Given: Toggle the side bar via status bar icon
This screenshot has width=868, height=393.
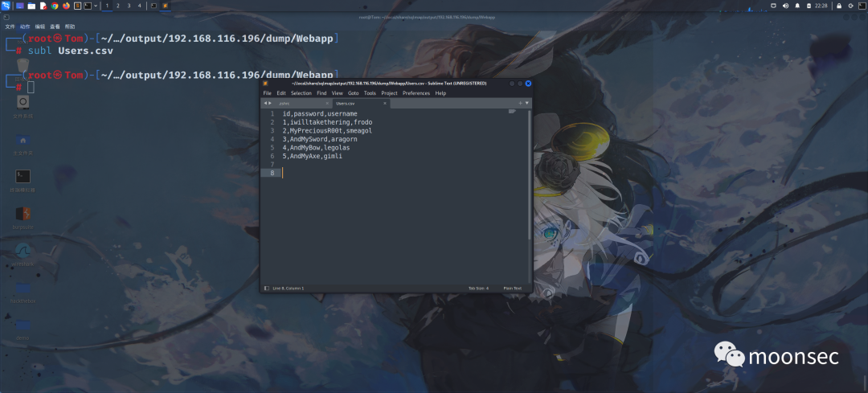Looking at the screenshot, I should (x=267, y=289).
